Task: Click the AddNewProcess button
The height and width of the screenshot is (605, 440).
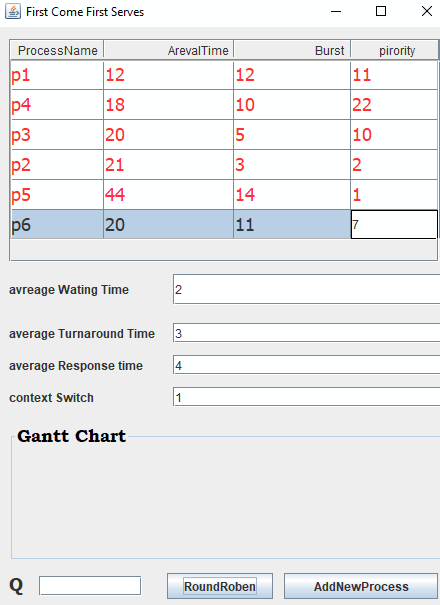Action: pyautogui.click(x=361, y=586)
